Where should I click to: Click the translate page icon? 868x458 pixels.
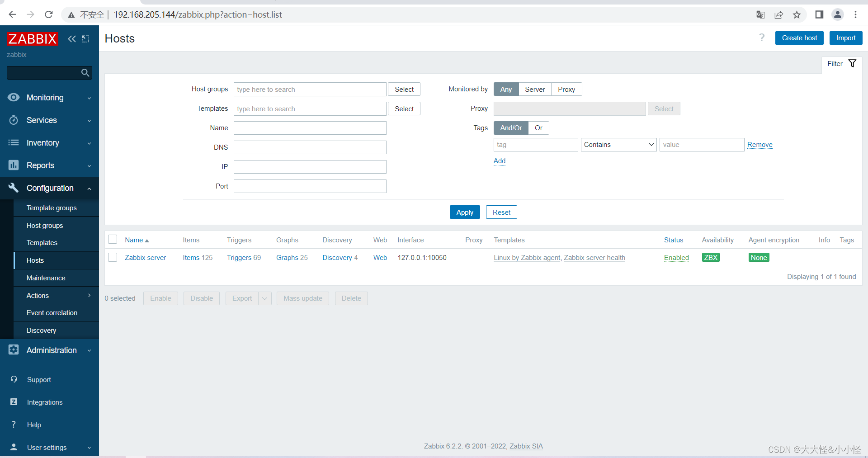[760, 14]
